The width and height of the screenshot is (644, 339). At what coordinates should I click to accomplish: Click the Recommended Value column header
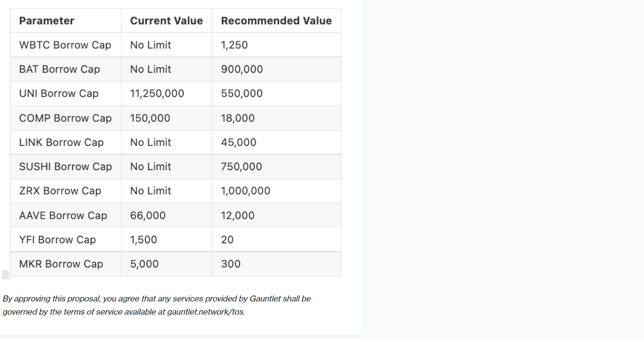[276, 21]
